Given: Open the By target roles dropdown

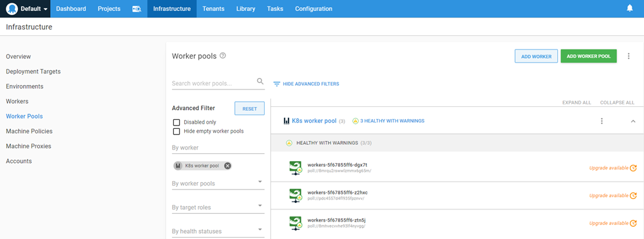Looking at the screenshot, I should click(x=218, y=207).
